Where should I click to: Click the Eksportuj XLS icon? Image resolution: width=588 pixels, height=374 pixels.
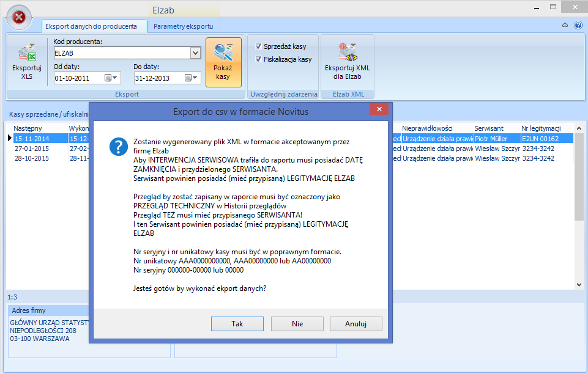click(x=27, y=62)
